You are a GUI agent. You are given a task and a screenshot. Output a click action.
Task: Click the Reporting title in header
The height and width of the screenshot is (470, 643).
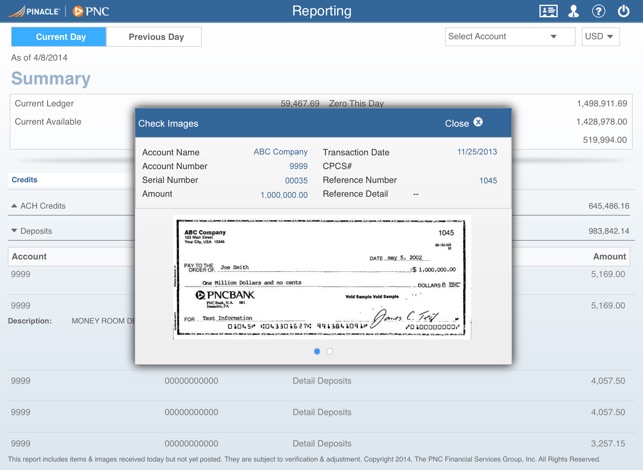322,11
